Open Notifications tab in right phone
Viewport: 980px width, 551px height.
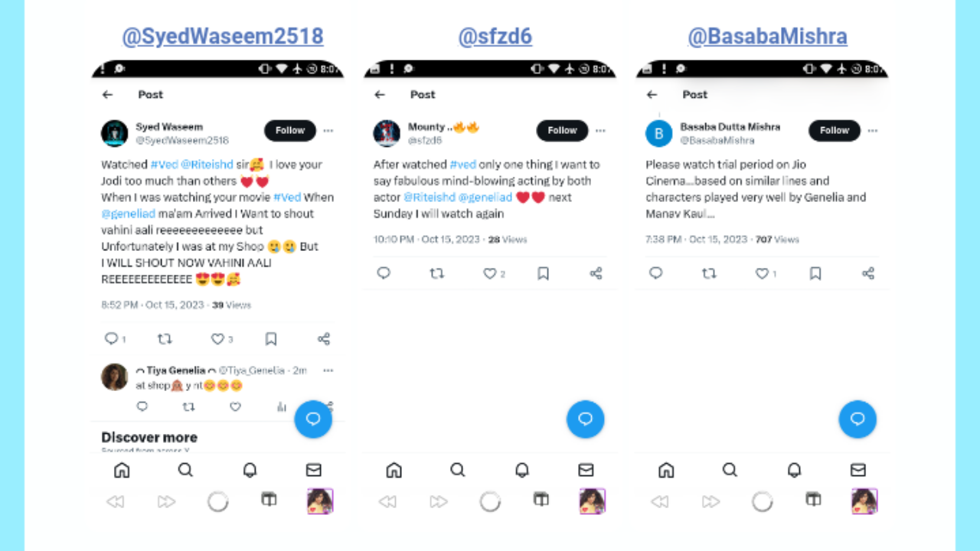pos(794,470)
